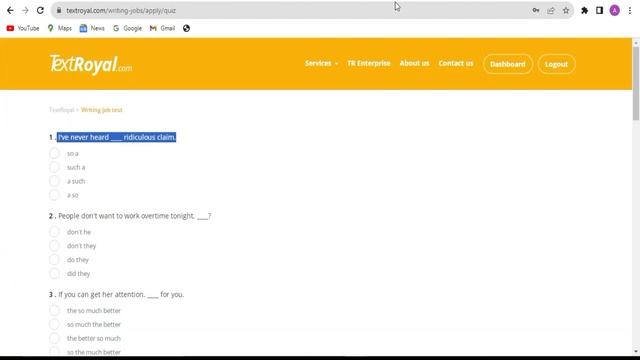
Task: Click the 'Writing job test' breadcrumb
Action: pyautogui.click(x=102, y=110)
